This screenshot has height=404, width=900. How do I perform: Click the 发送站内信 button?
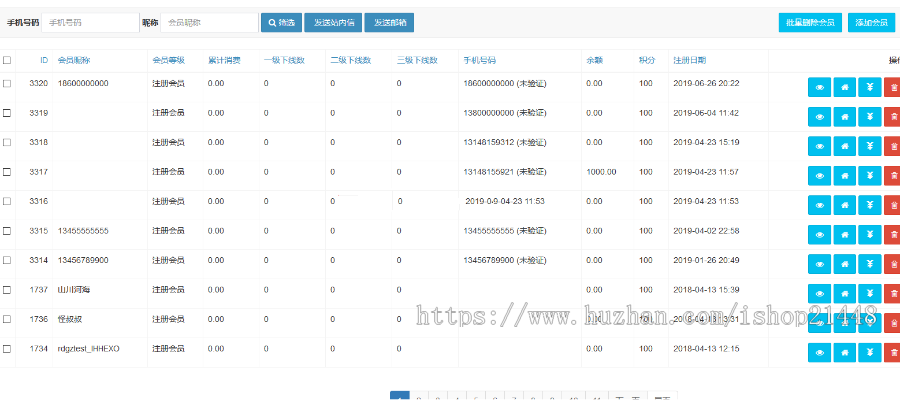tap(333, 23)
